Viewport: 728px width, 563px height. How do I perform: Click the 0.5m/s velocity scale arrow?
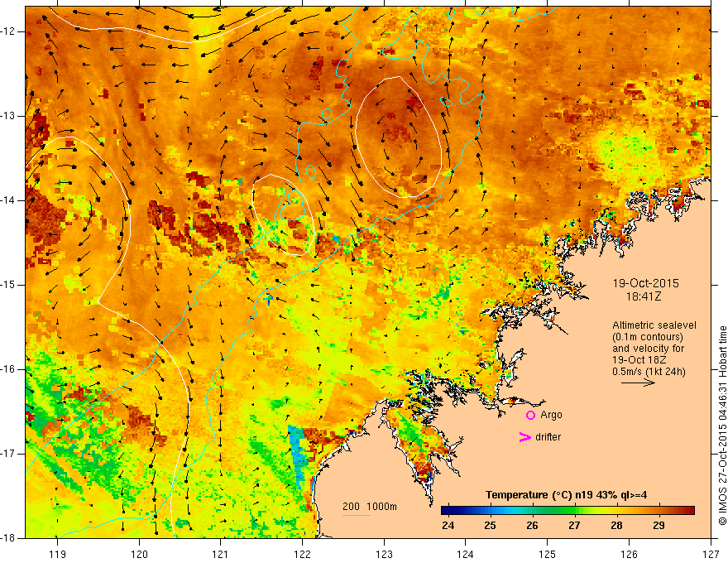coord(638,383)
